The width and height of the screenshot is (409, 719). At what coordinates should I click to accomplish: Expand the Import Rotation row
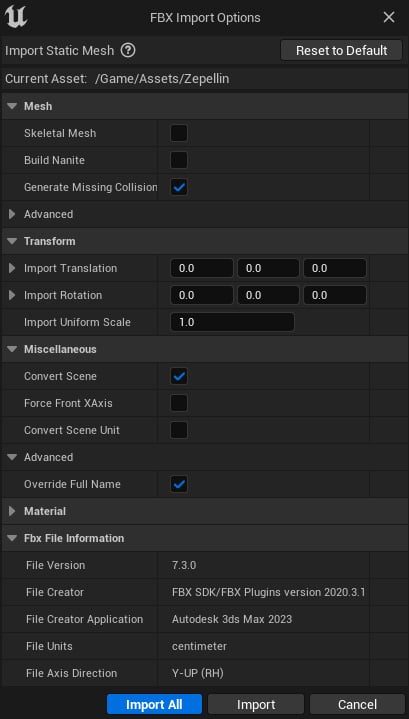[12, 295]
